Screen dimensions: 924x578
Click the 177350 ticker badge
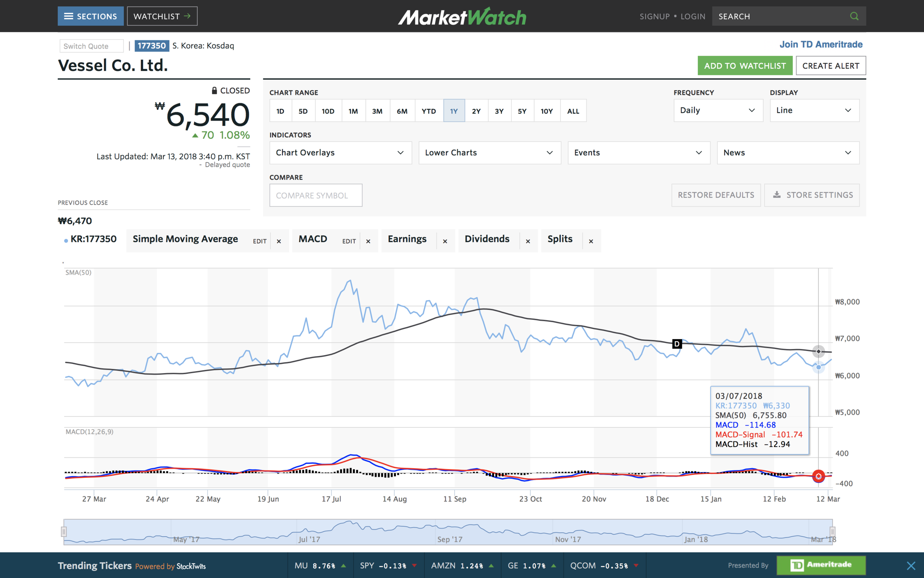click(152, 45)
